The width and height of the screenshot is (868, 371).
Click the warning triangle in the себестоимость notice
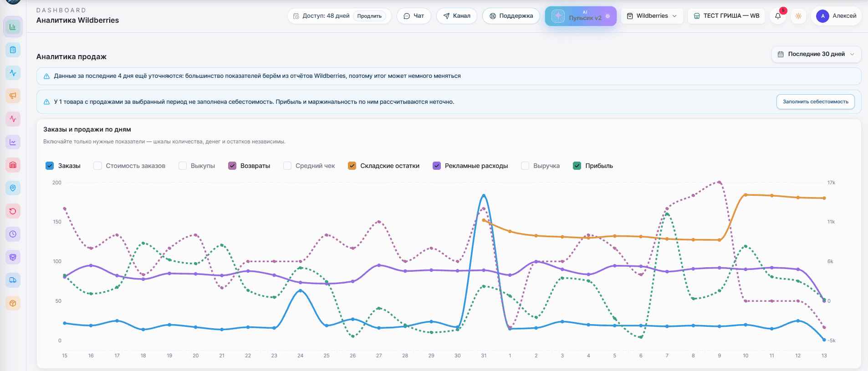tap(46, 102)
